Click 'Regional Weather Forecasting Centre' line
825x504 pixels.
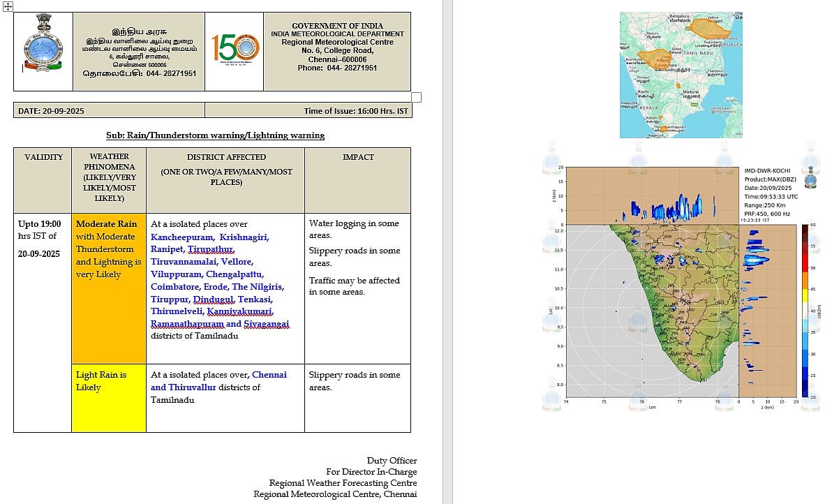(x=343, y=483)
